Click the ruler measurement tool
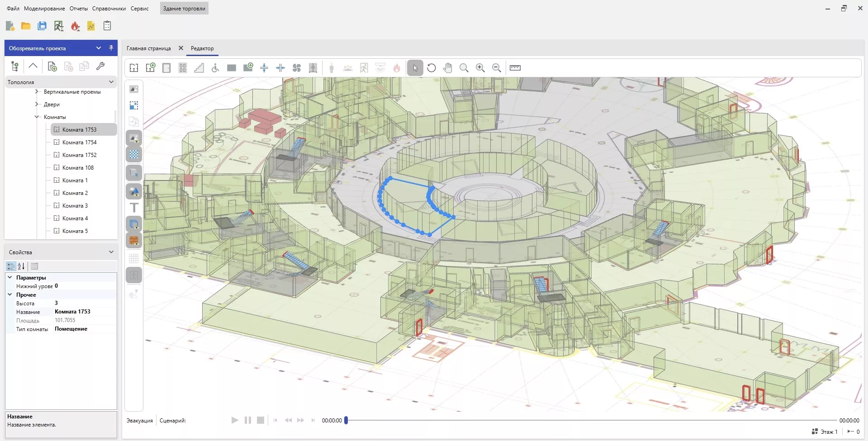868x441 pixels. [515, 68]
